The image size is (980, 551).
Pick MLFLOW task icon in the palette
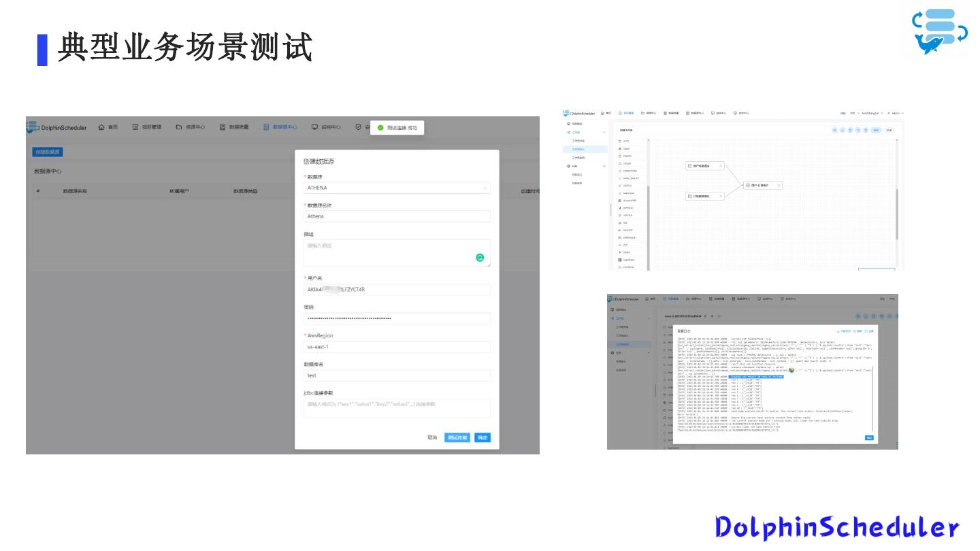click(x=619, y=230)
